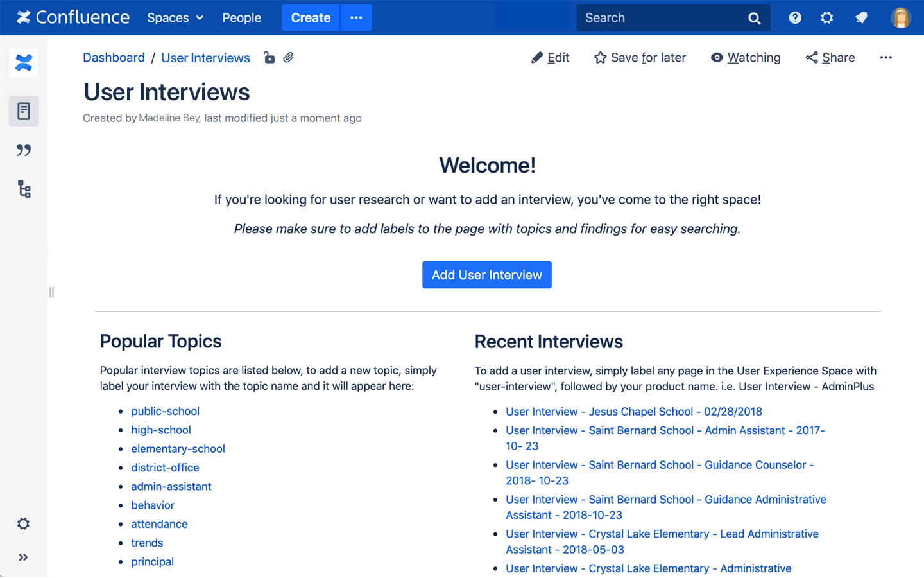The image size is (924, 578).
Task: Click the Confluence logo in header
Action: (73, 17)
